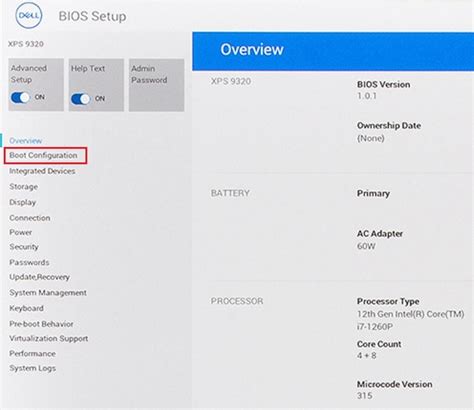The image size is (474, 410).
Task: Go to Passwords section
Action: coord(29,263)
